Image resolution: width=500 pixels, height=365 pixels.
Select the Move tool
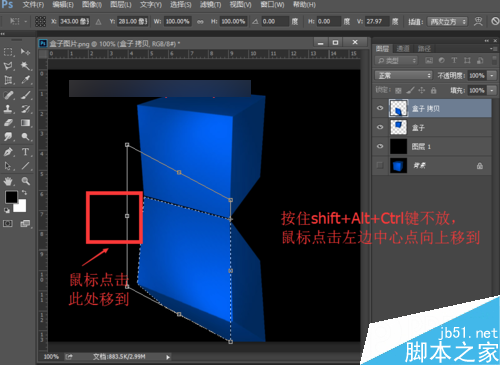click(25, 52)
